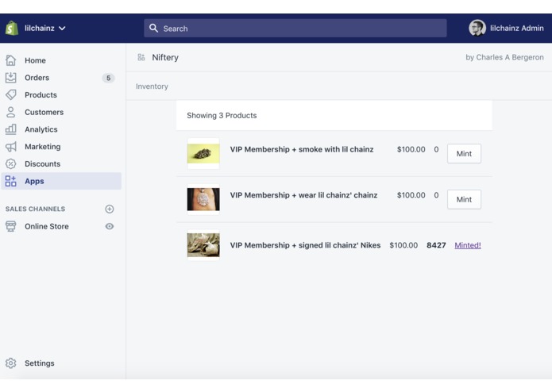
Task: Click the Settings gear icon
Action: point(11,363)
